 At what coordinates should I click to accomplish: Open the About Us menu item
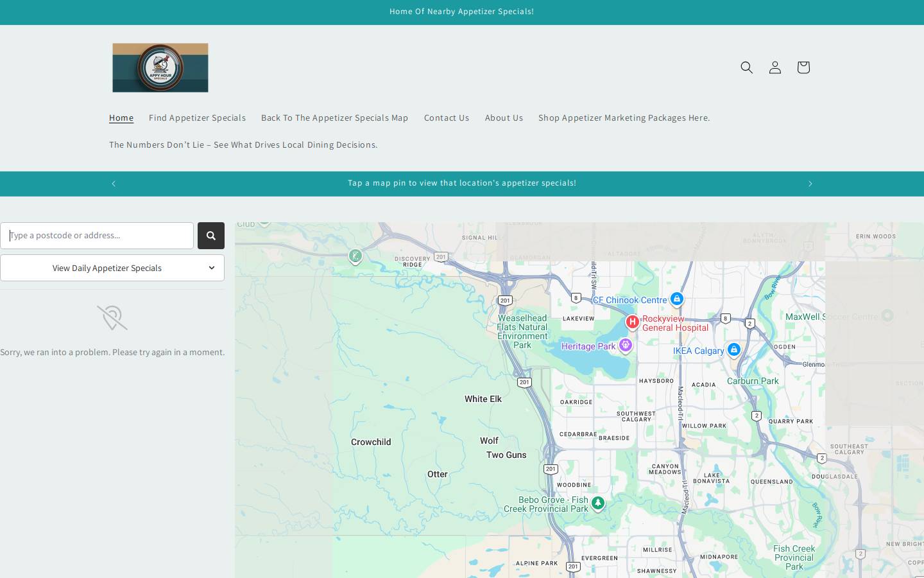point(504,118)
